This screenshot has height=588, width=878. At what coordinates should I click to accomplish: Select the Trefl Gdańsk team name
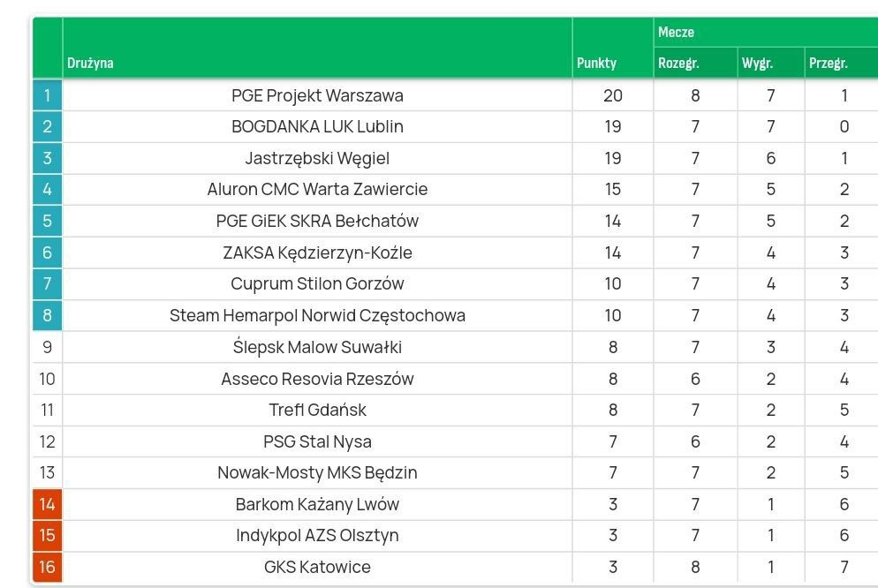click(x=317, y=410)
